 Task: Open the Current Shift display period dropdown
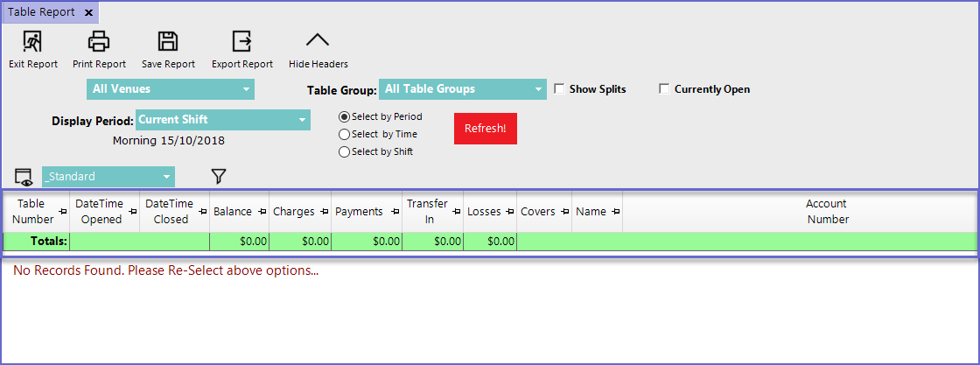tap(222, 120)
